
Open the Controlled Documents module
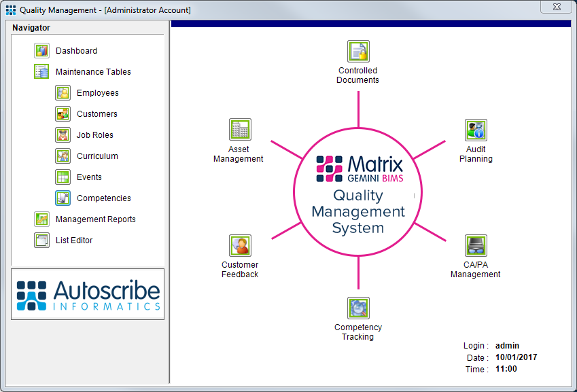coord(357,51)
